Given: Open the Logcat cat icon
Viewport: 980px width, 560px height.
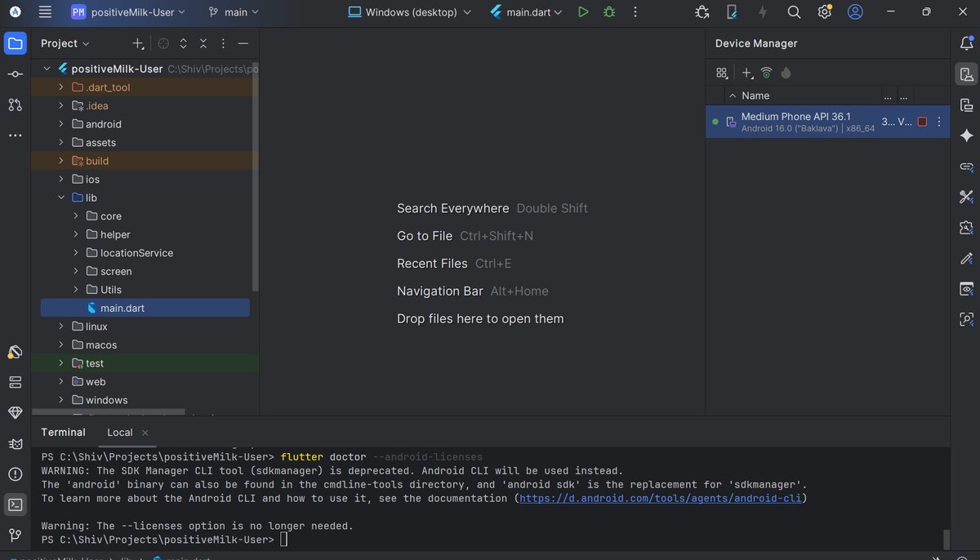Looking at the screenshot, I should [x=15, y=444].
